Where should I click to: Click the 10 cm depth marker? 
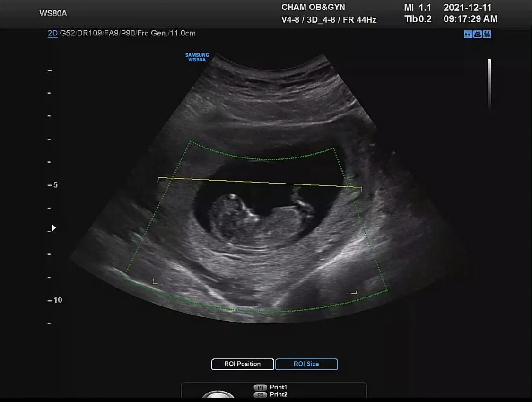tap(55, 300)
